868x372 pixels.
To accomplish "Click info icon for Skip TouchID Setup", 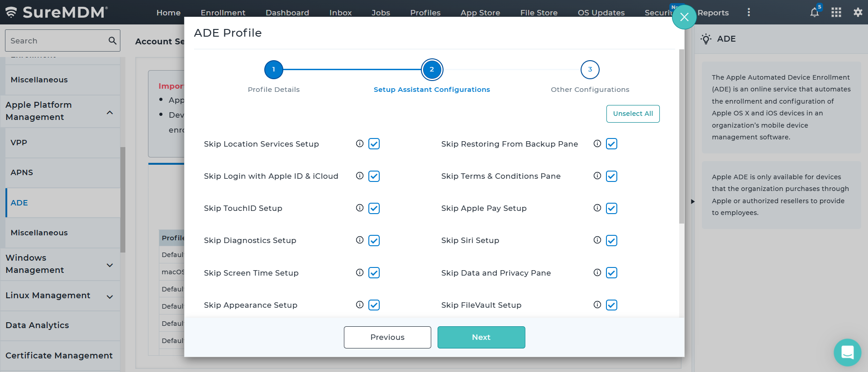I will click(x=360, y=208).
